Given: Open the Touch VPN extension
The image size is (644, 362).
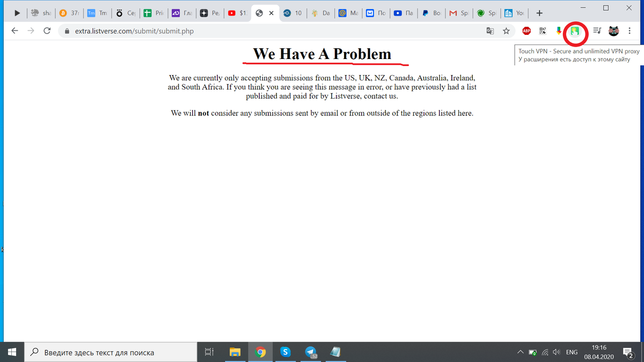Looking at the screenshot, I should pyautogui.click(x=575, y=32).
